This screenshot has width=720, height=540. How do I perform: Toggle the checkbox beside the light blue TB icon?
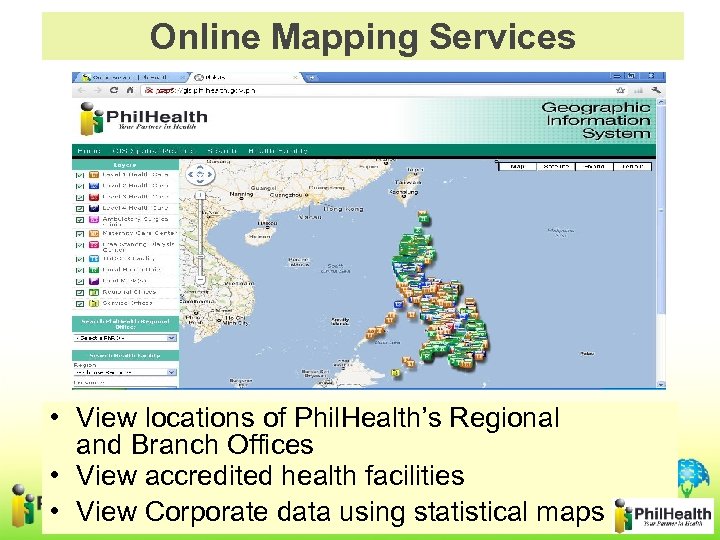80,259
